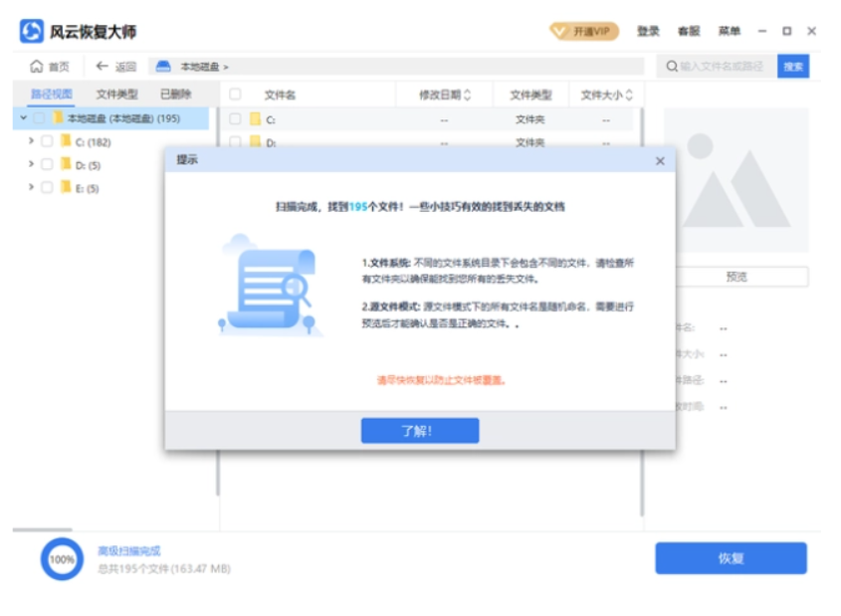Close the 提示 dialog with X

click(x=660, y=160)
